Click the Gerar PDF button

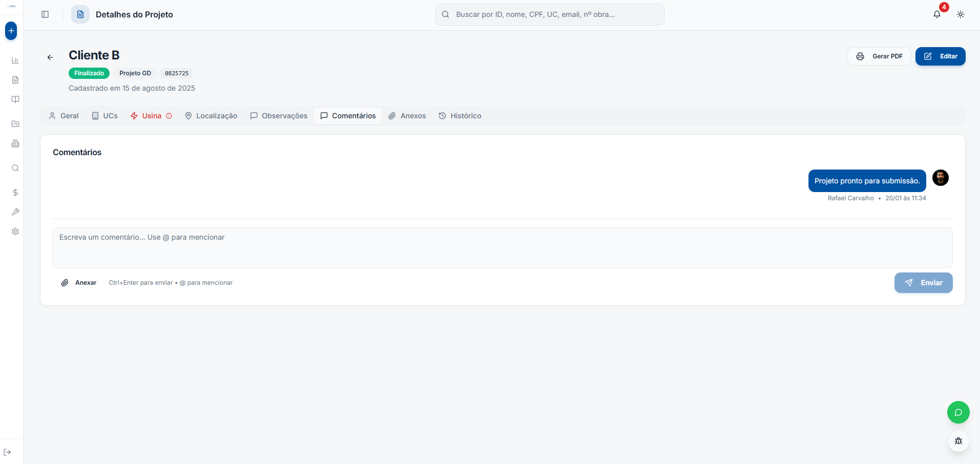(x=879, y=56)
